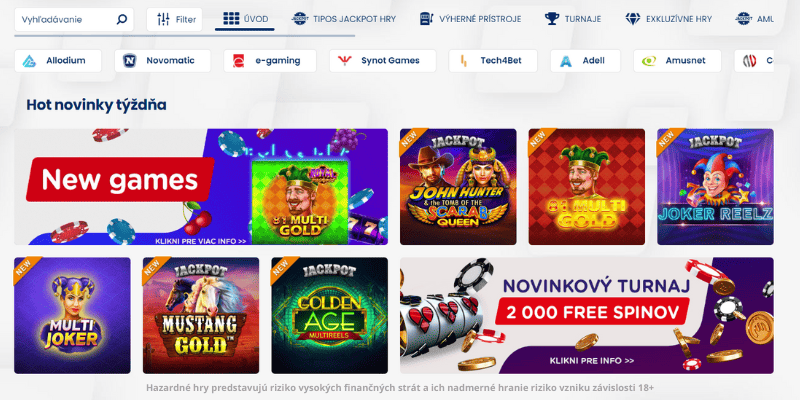Image resolution: width=800 pixels, height=400 pixels.
Task: Open the Výherné Prístroje tab
Action: tap(470, 19)
